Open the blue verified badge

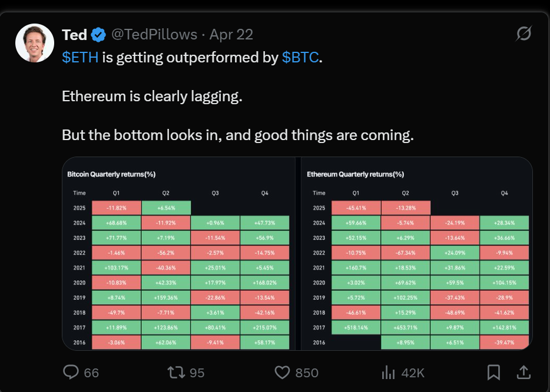coord(98,35)
